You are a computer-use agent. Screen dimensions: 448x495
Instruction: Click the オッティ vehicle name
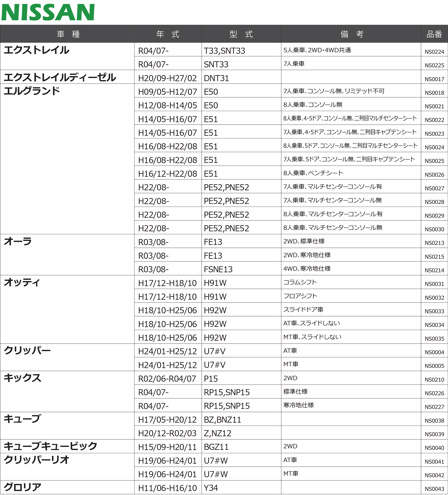pyautogui.click(x=22, y=282)
